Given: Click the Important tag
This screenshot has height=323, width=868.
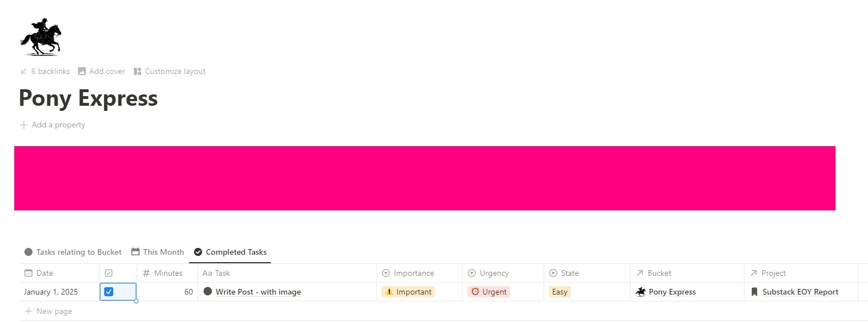Looking at the screenshot, I should pos(408,292).
